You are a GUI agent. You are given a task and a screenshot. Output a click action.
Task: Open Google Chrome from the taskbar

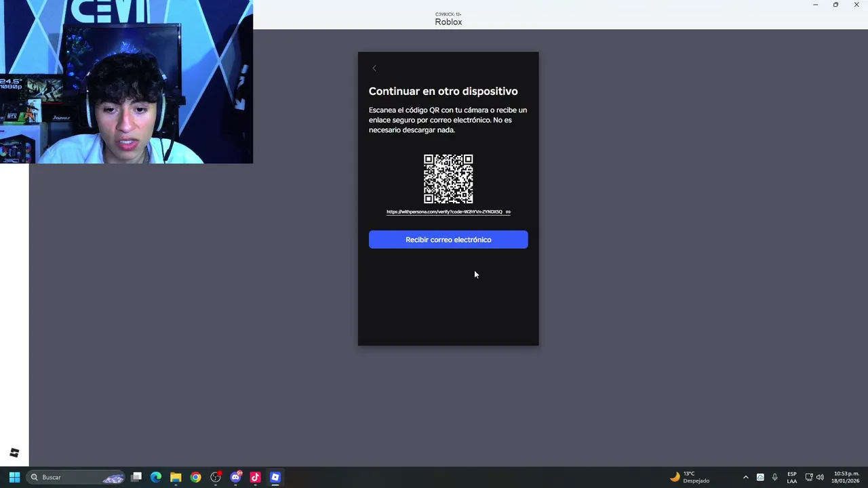tap(195, 477)
